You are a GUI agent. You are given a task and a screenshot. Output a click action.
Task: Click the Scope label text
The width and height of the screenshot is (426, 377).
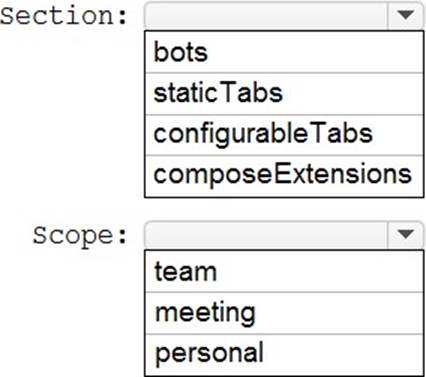[80, 236]
